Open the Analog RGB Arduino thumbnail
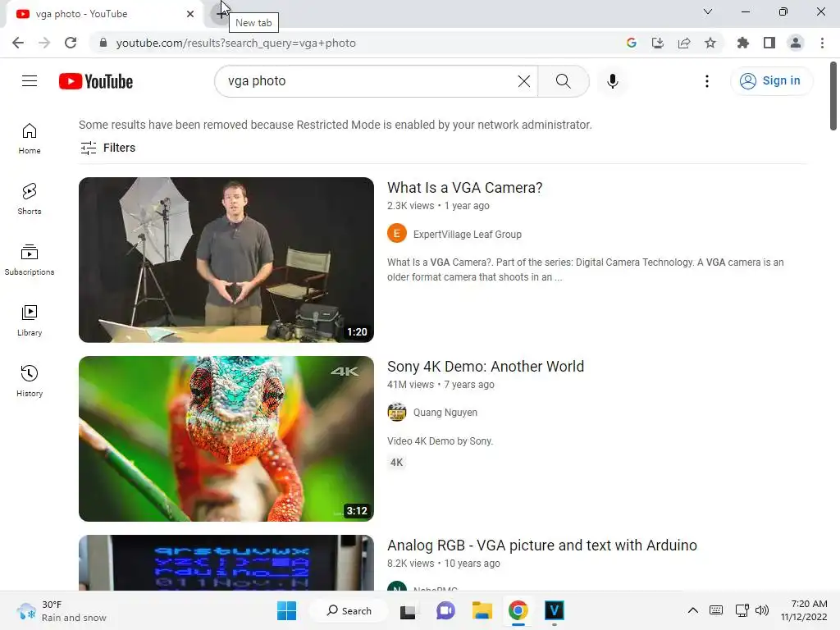Viewport: 840px width, 630px height. 226,563
